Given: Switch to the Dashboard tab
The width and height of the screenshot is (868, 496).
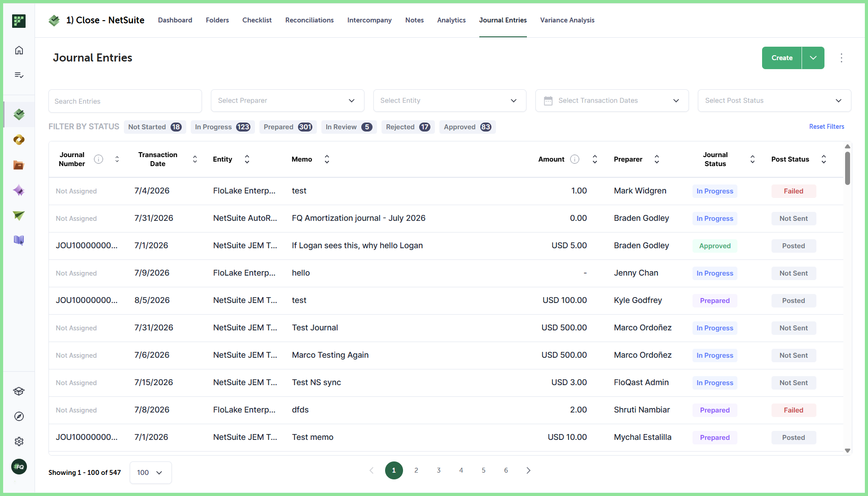Looking at the screenshot, I should click(175, 20).
